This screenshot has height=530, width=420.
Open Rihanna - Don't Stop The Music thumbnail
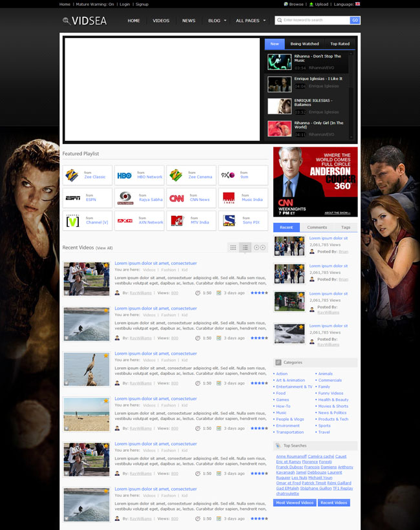coord(280,62)
